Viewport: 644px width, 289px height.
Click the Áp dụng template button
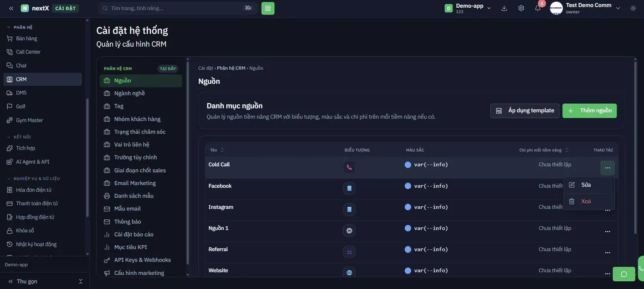click(525, 111)
